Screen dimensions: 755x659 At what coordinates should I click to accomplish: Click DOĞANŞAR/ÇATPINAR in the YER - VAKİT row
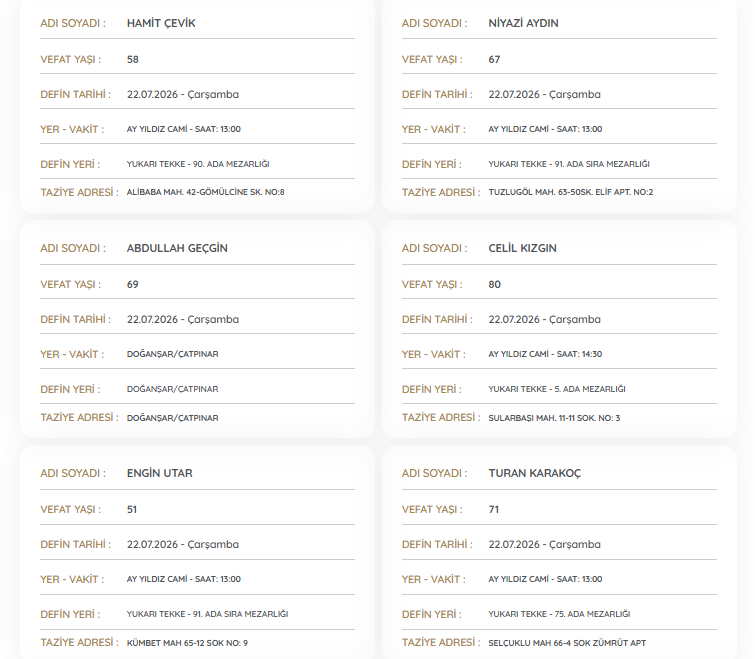[172, 354]
